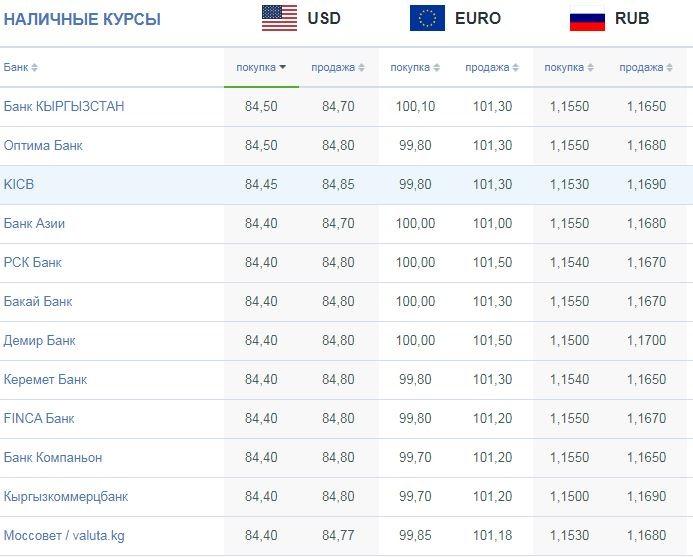Open the FINCA Банк link
Viewport: 693px width, 557px height.
(x=39, y=419)
